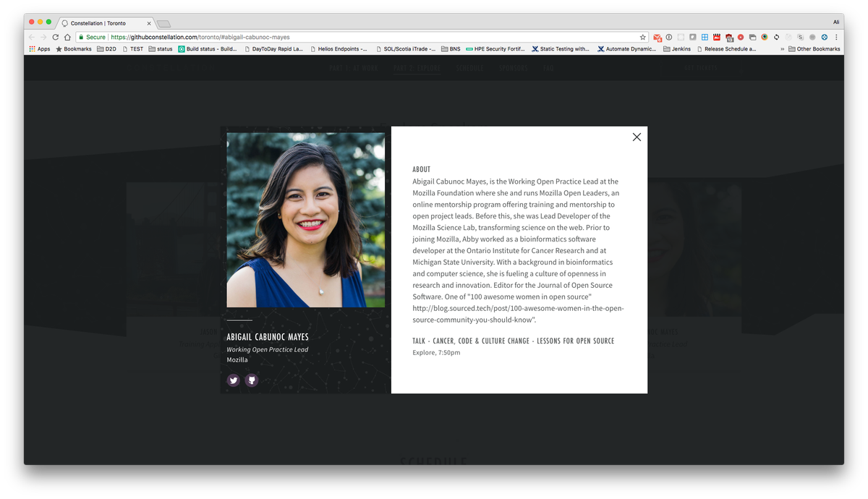Bookmark this page with the star icon

642,37
